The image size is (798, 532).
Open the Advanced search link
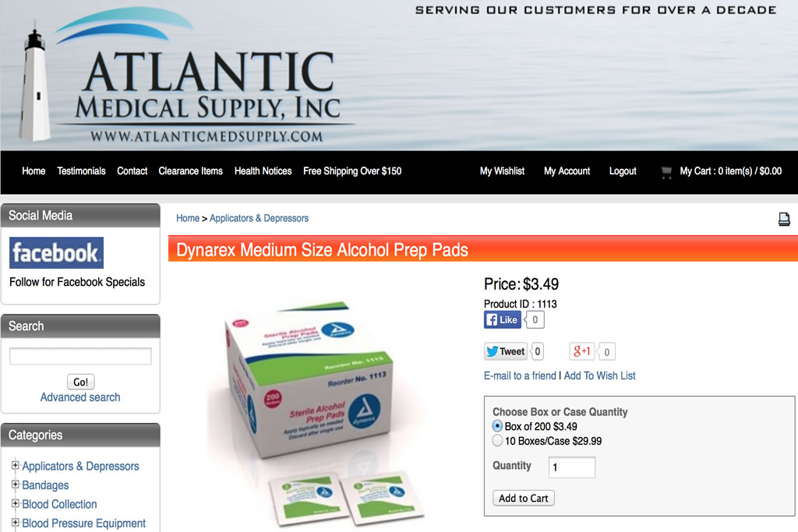[80, 397]
